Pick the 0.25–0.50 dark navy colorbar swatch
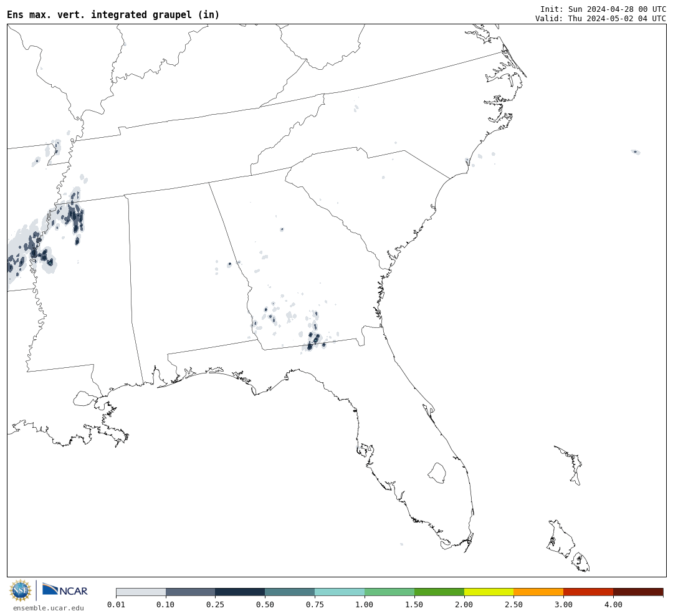 tap(241, 592)
